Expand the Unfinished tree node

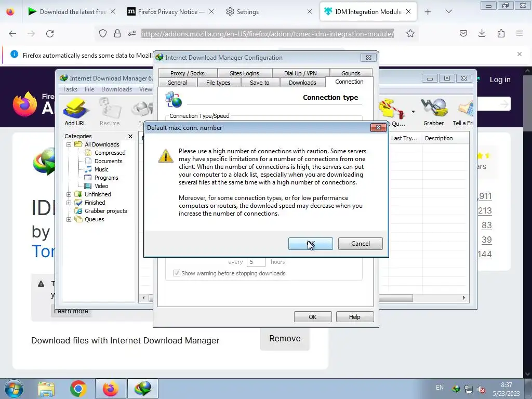[x=69, y=194]
